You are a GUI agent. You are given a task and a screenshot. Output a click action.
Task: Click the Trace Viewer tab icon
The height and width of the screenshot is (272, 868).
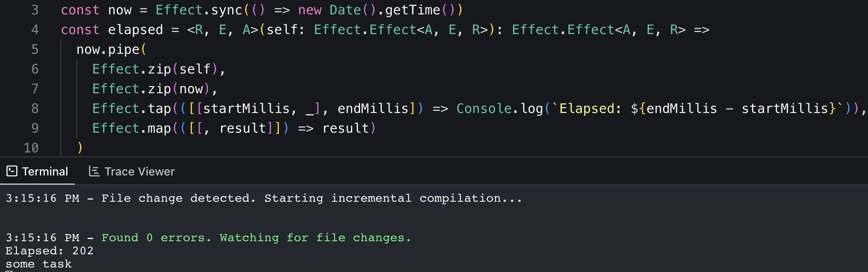pos(94,171)
